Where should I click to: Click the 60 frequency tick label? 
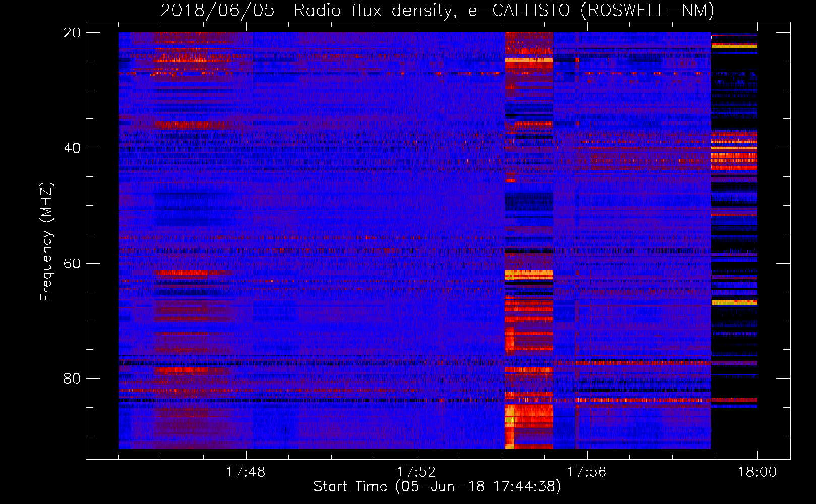[x=72, y=263]
